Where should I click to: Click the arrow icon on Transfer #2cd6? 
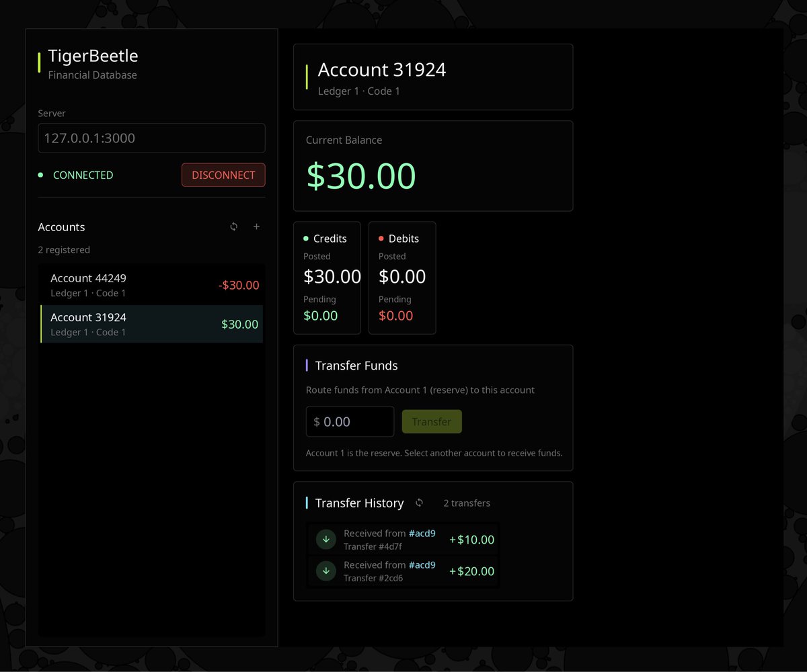pos(326,571)
